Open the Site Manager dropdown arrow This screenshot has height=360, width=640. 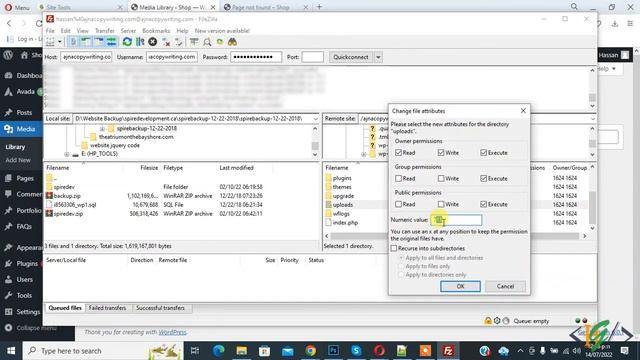click(60, 42)
